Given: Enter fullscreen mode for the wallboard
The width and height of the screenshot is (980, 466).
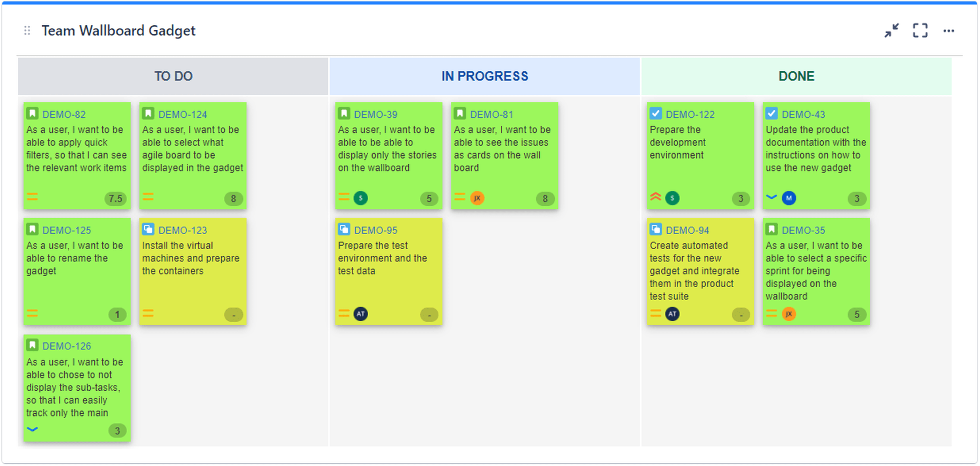Looking at the screenshot, I should 920,31.
